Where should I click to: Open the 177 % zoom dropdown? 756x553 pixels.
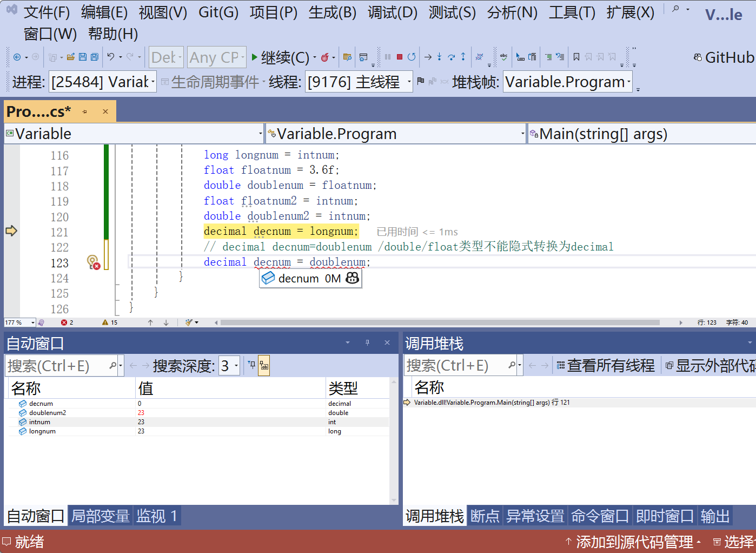point(20,322)
